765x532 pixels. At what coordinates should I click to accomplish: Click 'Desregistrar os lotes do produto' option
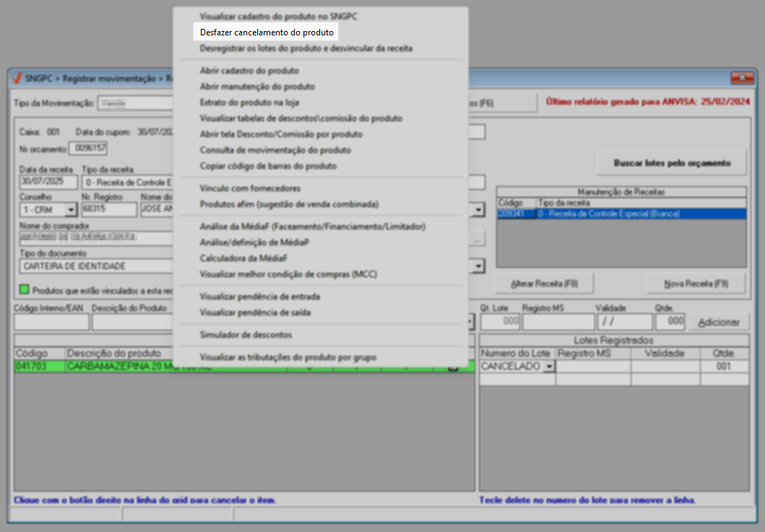click(306, 48)
